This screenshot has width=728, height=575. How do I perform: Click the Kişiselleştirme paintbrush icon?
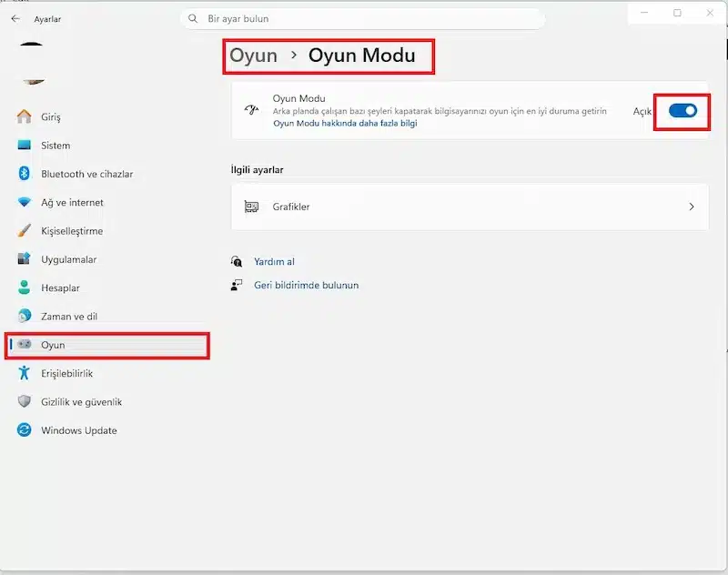(x=25, y=231)
